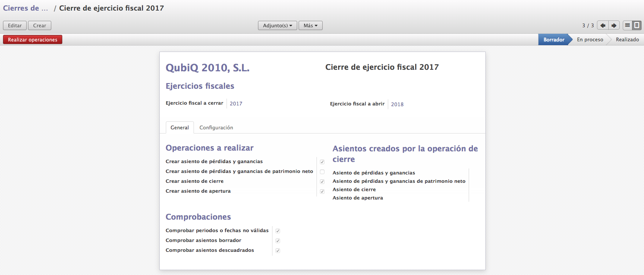Click the Editar button
The height and width of the screenshot is (275, 644).
click(x=15, y=25)
